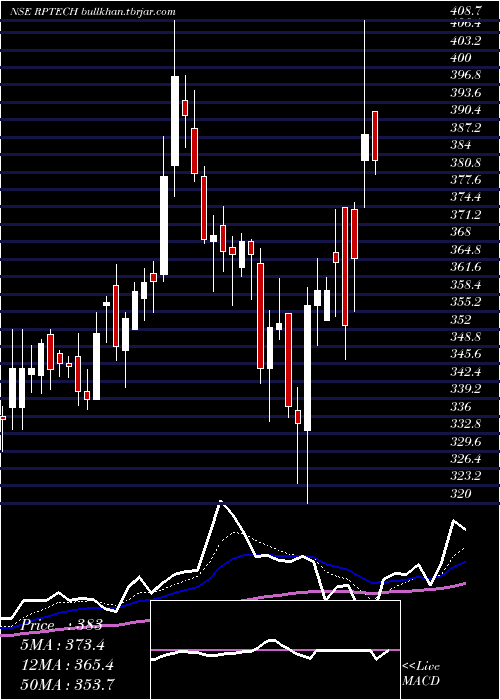Click the 361.6 price label
500x700 pixels.
[x=466, y=267]
